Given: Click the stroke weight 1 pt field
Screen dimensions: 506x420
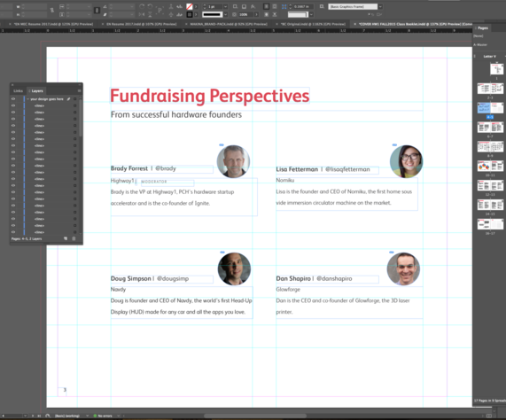Looking at the screenshot, I should [x=215, y=6].
